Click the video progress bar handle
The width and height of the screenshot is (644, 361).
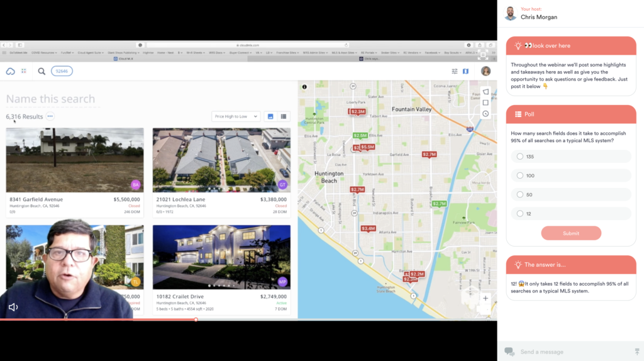pos(196,319)
